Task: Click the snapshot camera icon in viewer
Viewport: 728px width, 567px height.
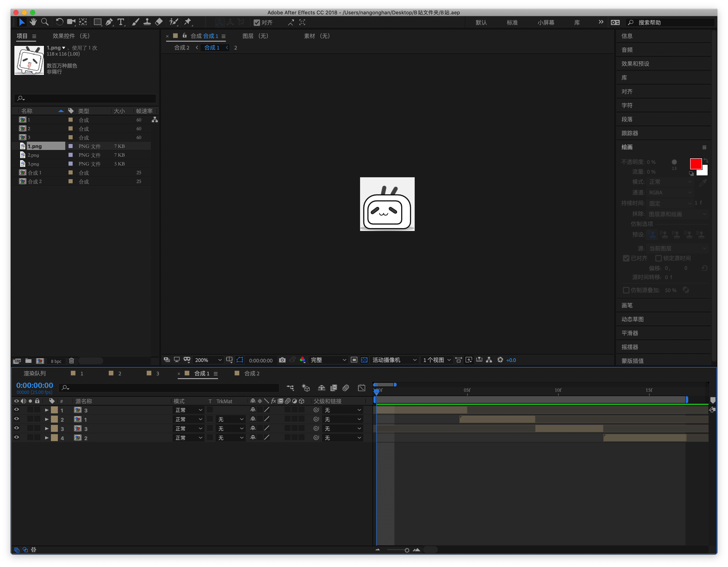Action: point(282,360)
